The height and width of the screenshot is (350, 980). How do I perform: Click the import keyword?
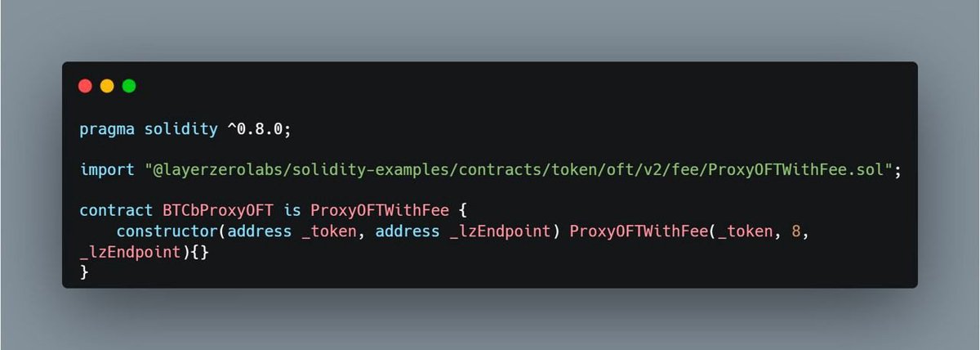pos(108,170)
